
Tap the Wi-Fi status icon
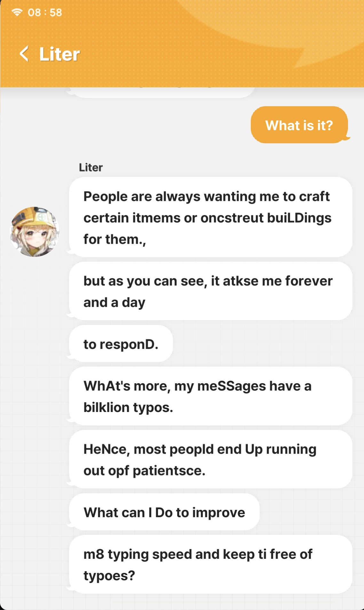coord(17,12)
